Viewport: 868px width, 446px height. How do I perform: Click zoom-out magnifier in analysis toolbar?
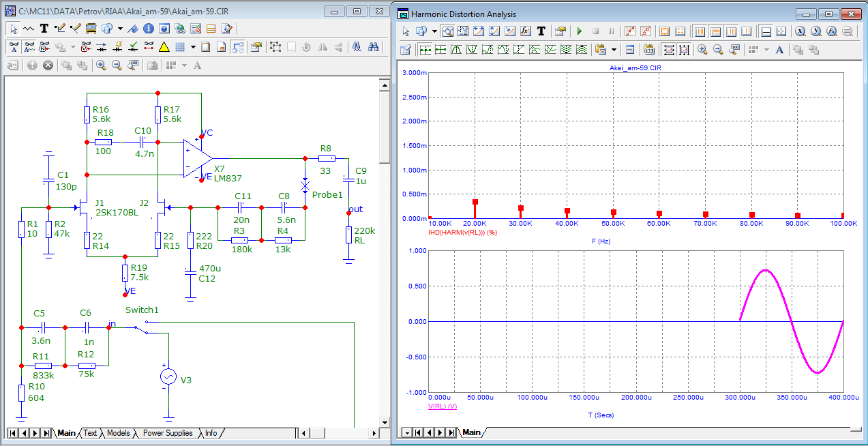click(x=717, y=50)
